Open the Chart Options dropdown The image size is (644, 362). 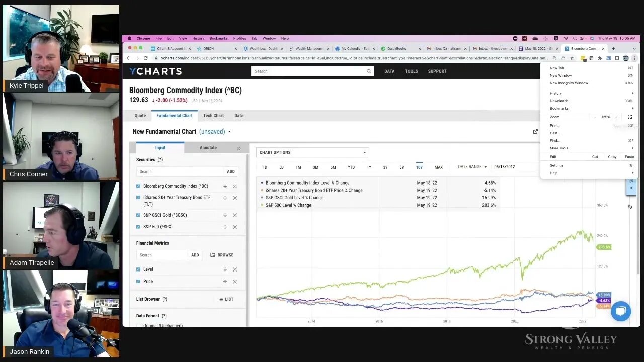coord(312,152)
